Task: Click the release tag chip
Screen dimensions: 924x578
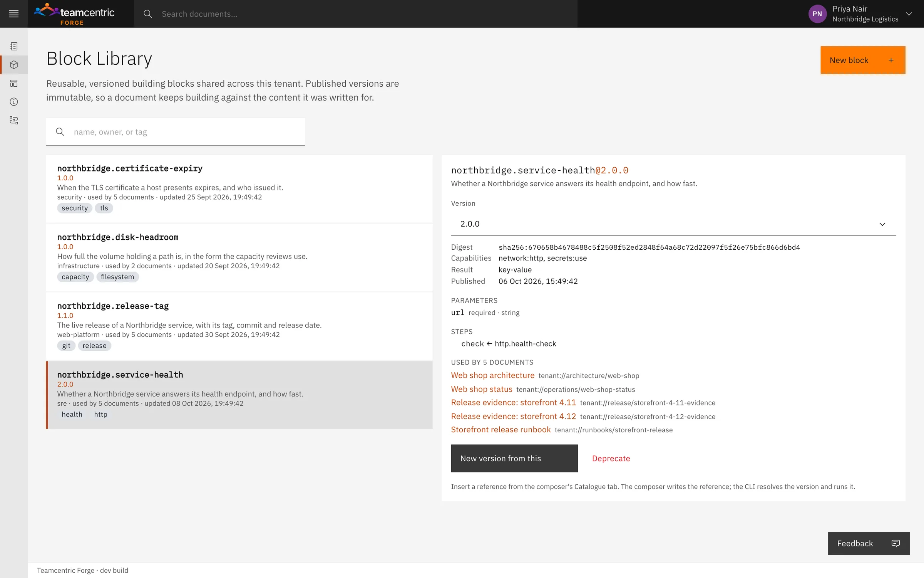Action: (x=94, y=346)
